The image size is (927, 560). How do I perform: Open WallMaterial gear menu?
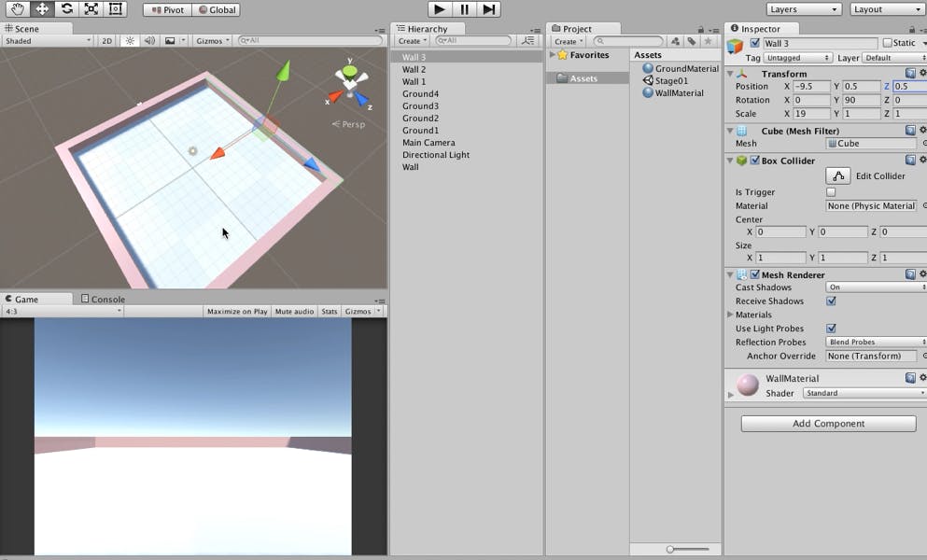click(922, 377)
